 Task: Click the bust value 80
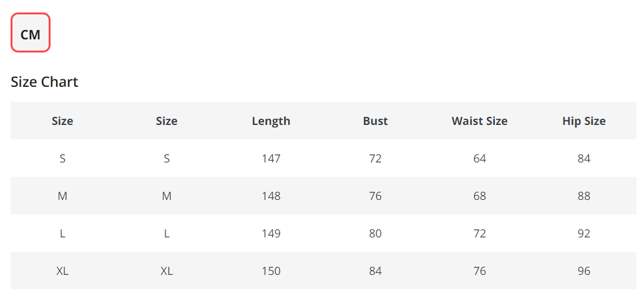click(x=376, y=234)
